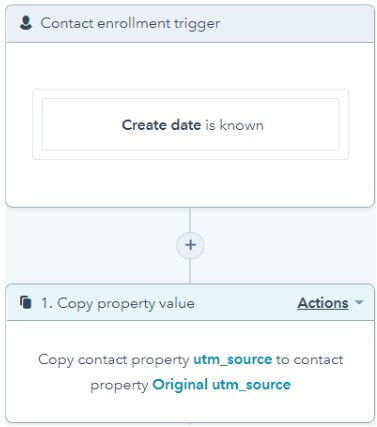The height and width of the screenshot is (427, 377).
Task: Open the Actions menu link
Action: (x=323, y=303)
